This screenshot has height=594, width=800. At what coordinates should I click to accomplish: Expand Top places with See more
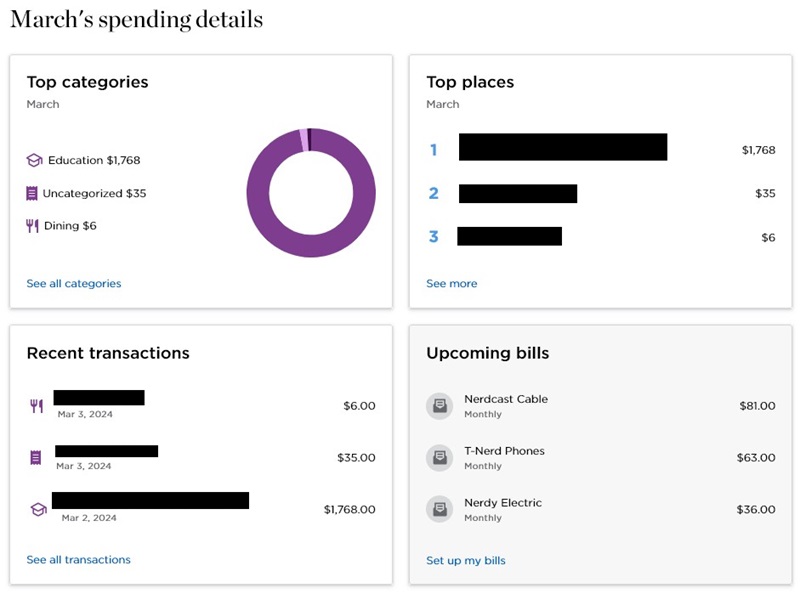click(x=452, y=284)
